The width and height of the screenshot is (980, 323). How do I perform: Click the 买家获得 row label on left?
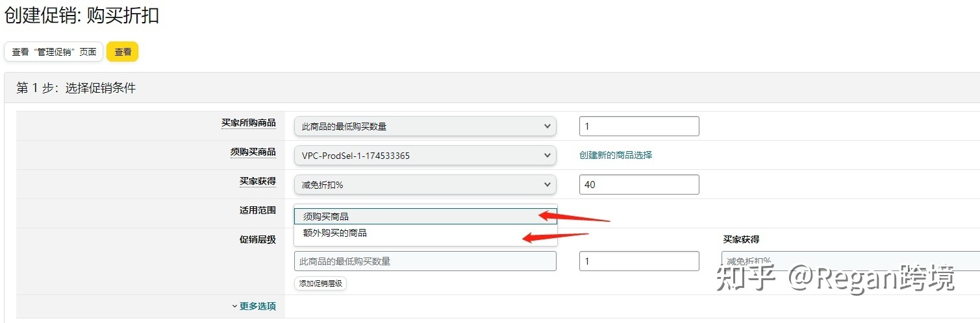[x=257, y=181]
